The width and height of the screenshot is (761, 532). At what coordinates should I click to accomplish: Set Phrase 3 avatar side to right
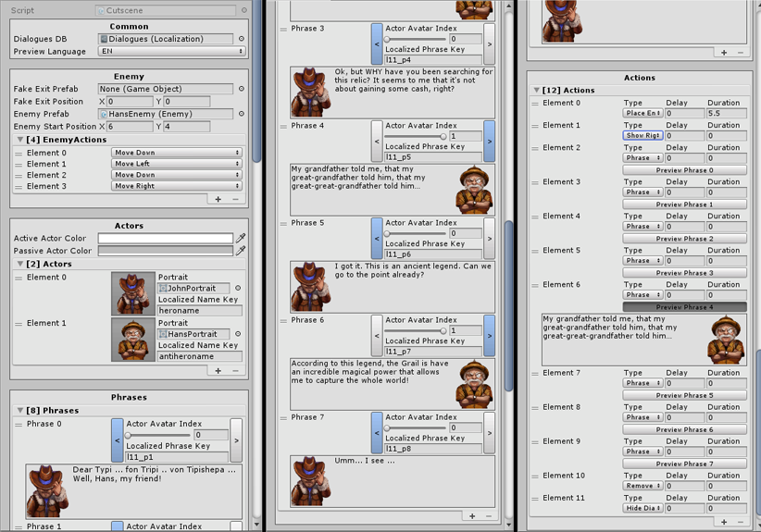489,44
